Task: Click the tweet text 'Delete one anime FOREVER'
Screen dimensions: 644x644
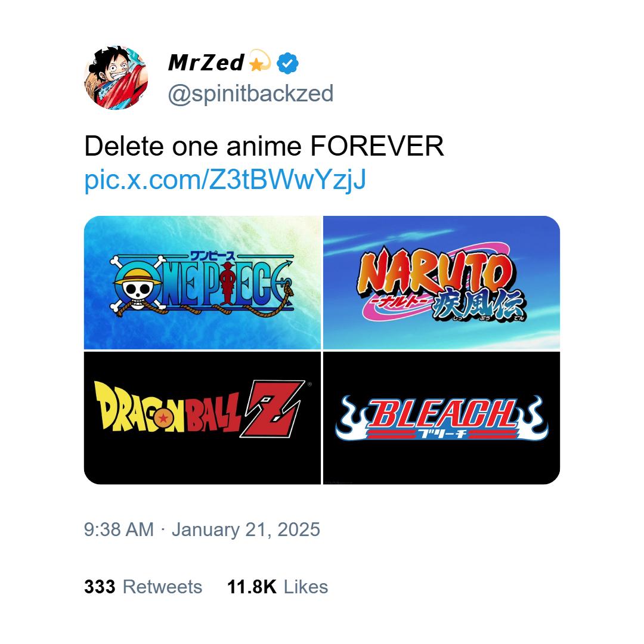Action: click(264, 146)
